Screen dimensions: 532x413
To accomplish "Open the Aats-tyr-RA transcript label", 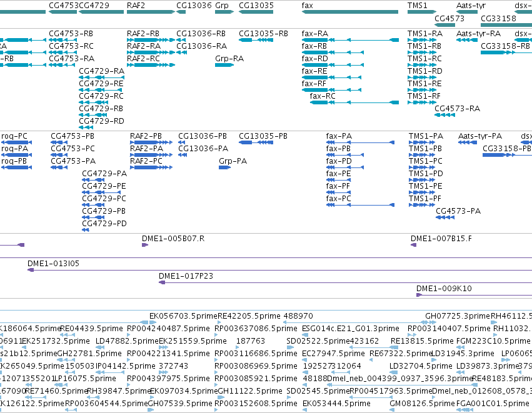I will [x=478, y=34].
